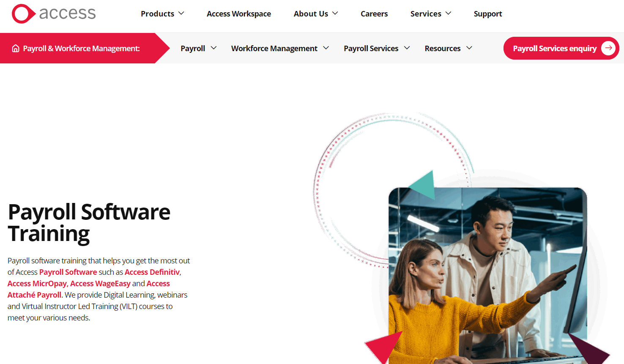This screenshot has height=364, width=624.
Task: Expand the Resources chevron
Action: pos(469,48)
